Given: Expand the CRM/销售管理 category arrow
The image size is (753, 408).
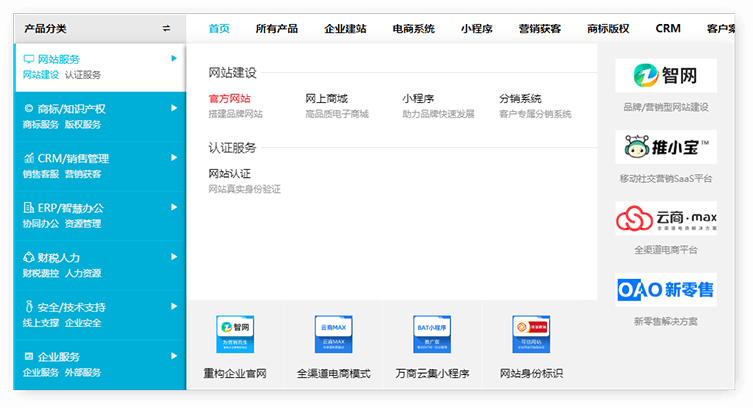Looking at the screenshot, I should [174, 157].
